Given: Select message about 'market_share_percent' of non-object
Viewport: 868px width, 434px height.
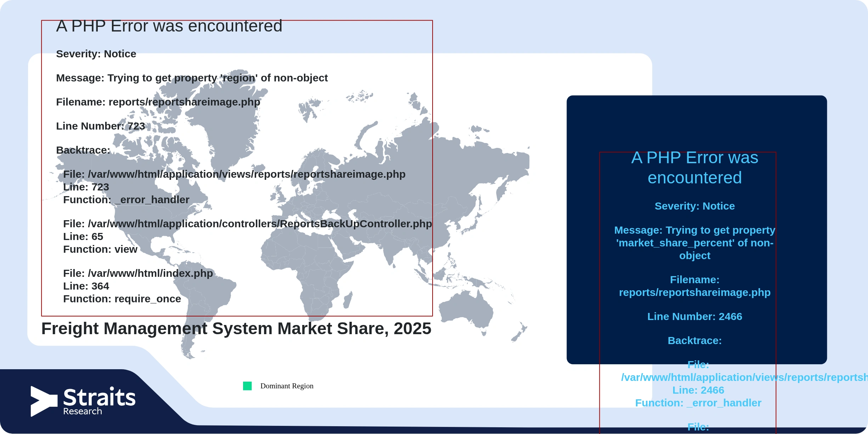Looking at the screenshot, I should [695, 243].
